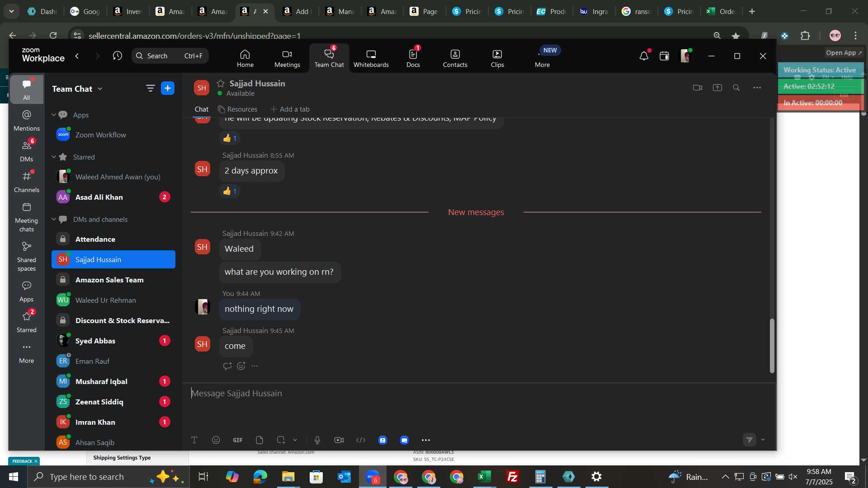This screenshot has height=488, width=868.
Task: Add a reaction to 'come' message
Action: [x=241, y=366]
